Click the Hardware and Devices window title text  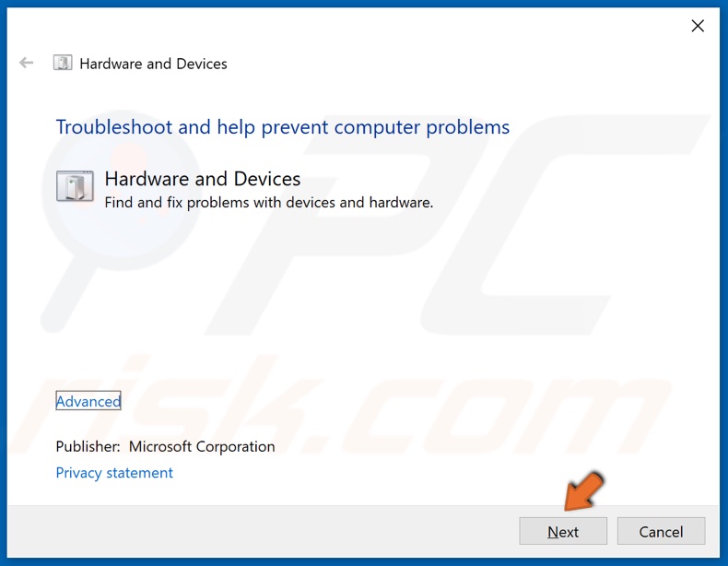point(153,64)
